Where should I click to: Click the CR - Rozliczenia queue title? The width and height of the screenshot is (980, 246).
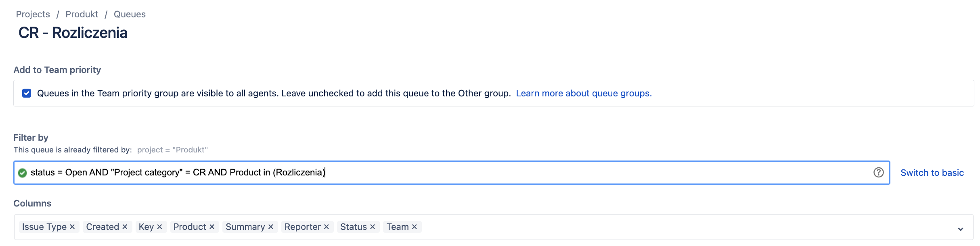(x=73, y=33)
